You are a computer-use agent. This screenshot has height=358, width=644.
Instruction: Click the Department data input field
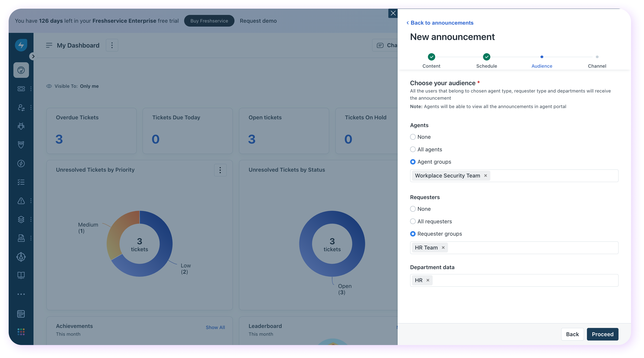[x=525, y=280]
